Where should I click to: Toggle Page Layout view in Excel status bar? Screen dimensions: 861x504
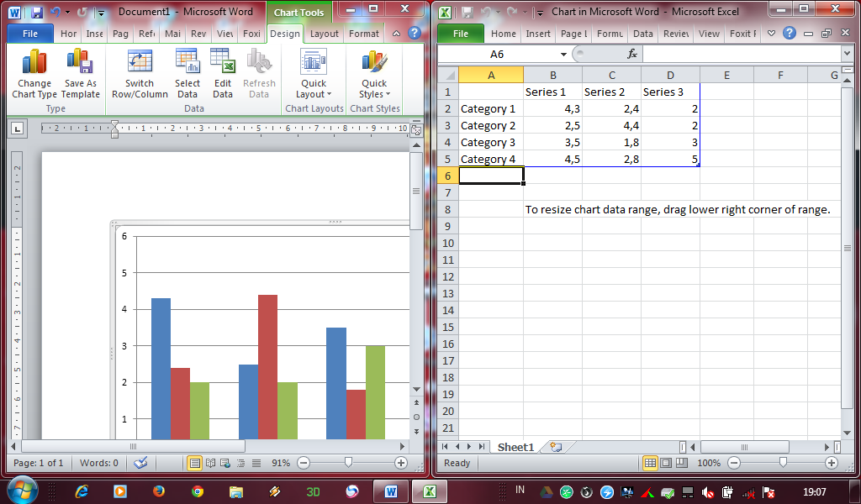point(665,463)
